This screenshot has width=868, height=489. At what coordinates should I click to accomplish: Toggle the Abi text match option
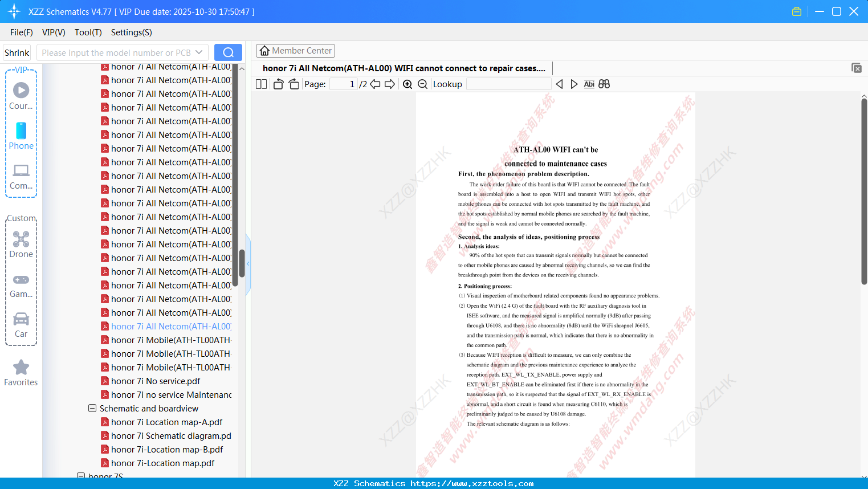589,84
